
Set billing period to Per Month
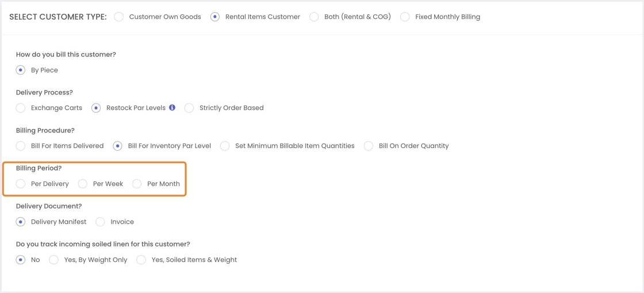pos(137,184)
